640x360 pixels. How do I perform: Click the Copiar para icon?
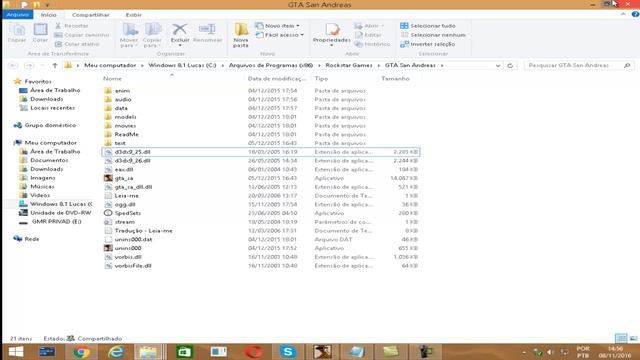(153, 30)
